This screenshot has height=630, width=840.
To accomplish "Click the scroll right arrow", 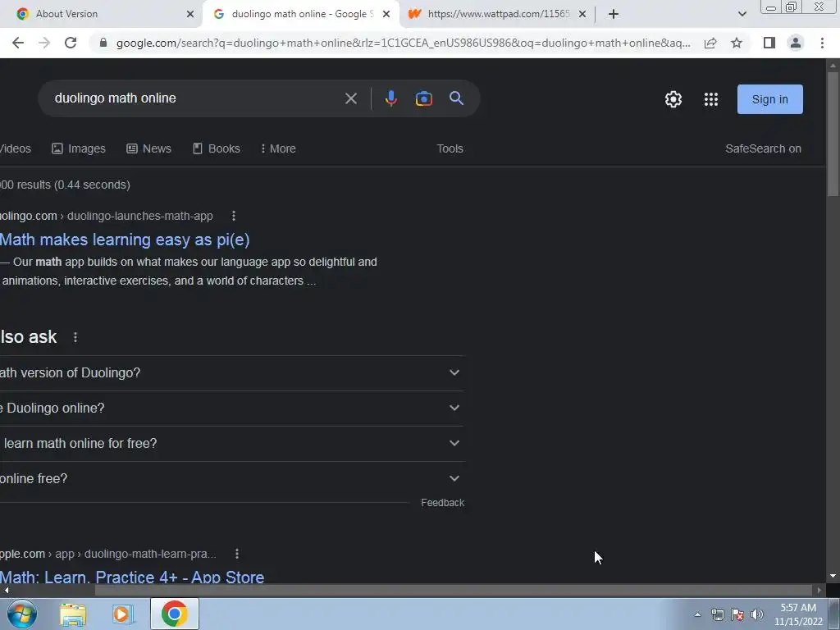I will (x=819, y=591).
